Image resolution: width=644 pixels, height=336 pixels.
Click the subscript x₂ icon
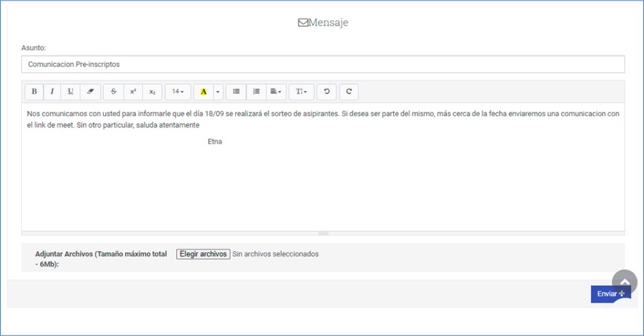coord(152,92)
